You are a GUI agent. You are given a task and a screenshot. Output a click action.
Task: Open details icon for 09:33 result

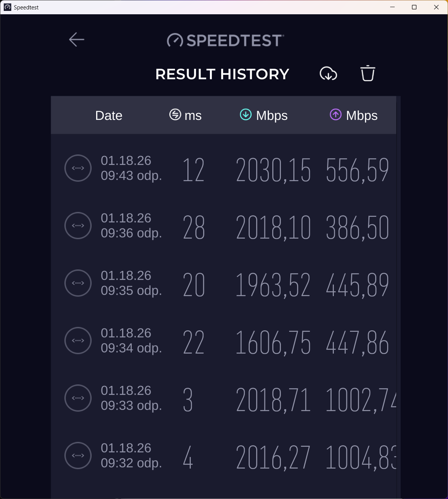[x=78, y=398]
